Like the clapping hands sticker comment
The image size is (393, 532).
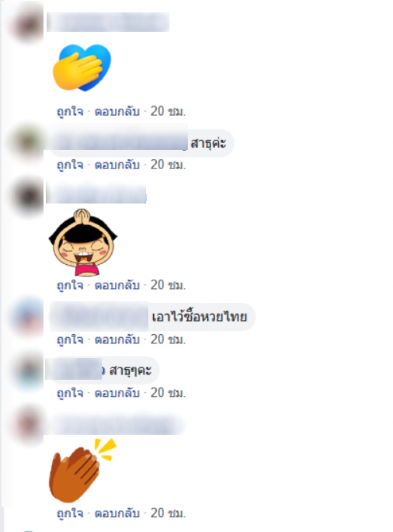[70, 513]
